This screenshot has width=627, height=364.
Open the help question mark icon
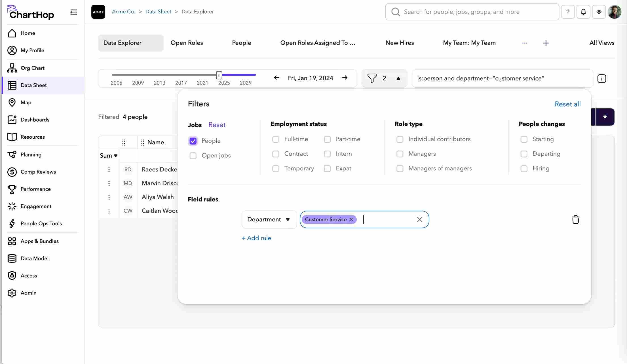pos(568,12)
